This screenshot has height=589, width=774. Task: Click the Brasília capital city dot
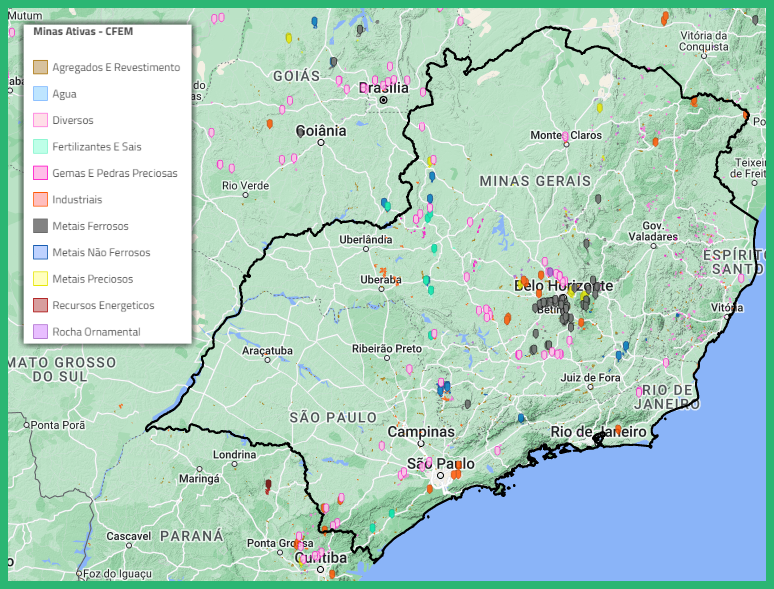pos(383,100)
